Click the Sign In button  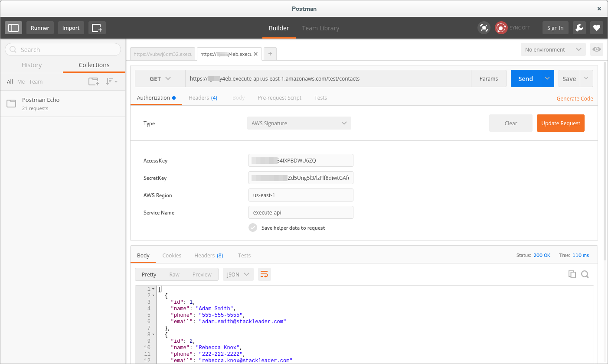tap(555, 28)
